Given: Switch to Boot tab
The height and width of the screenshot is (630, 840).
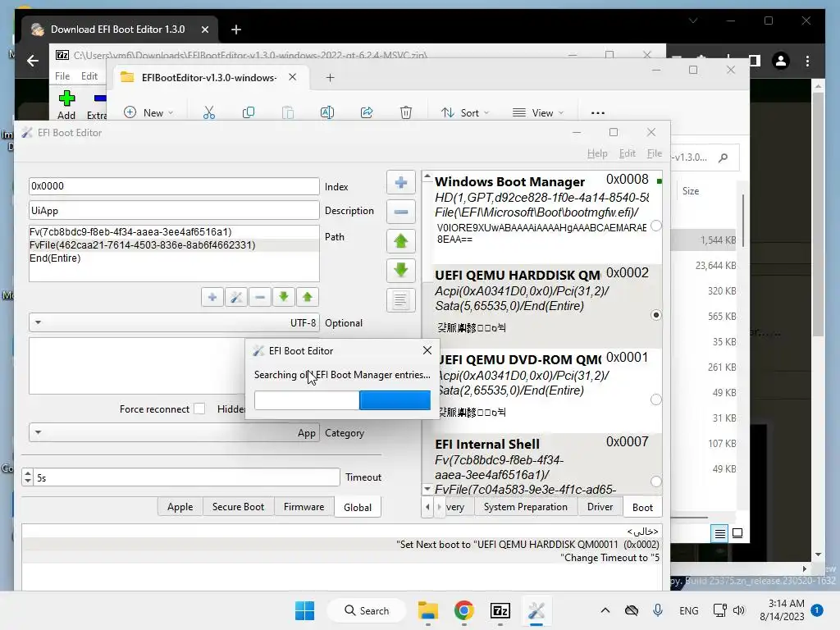Looking at the screenshot, I should click(x=643, y=507).
